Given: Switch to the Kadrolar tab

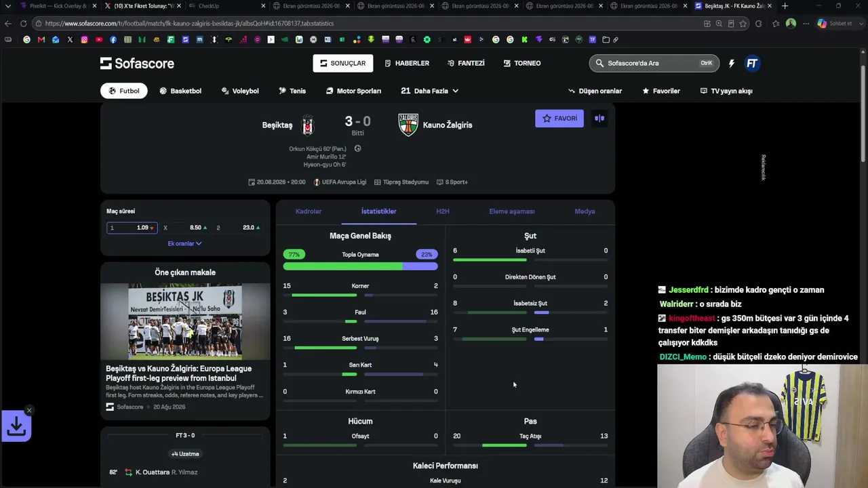Looking at the screenshot, I should pos(309,211).
